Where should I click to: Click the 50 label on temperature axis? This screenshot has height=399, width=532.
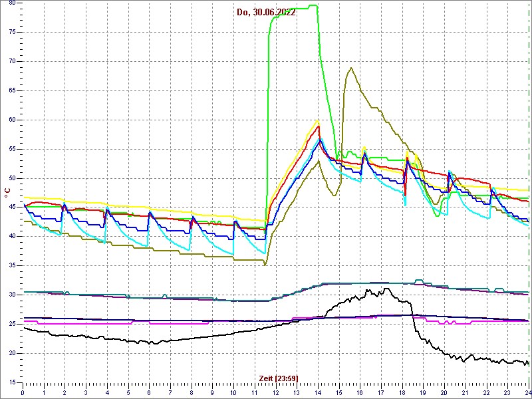(11, 178)
